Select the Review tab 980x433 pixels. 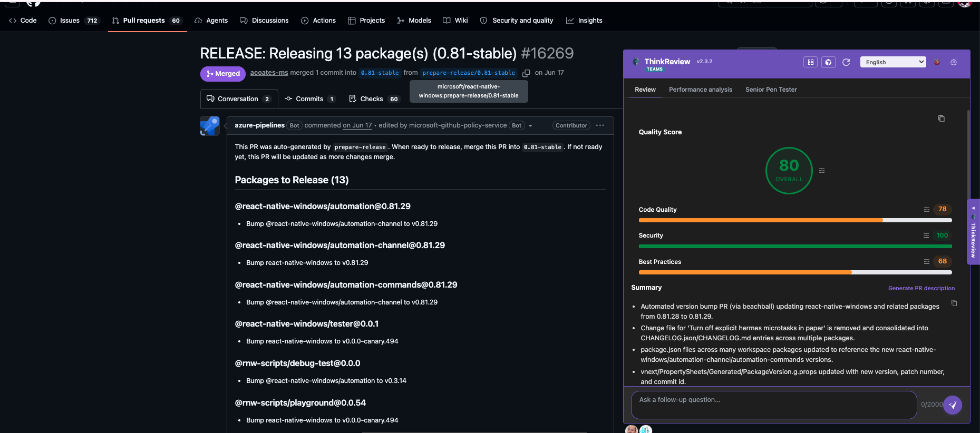point(645,90)
